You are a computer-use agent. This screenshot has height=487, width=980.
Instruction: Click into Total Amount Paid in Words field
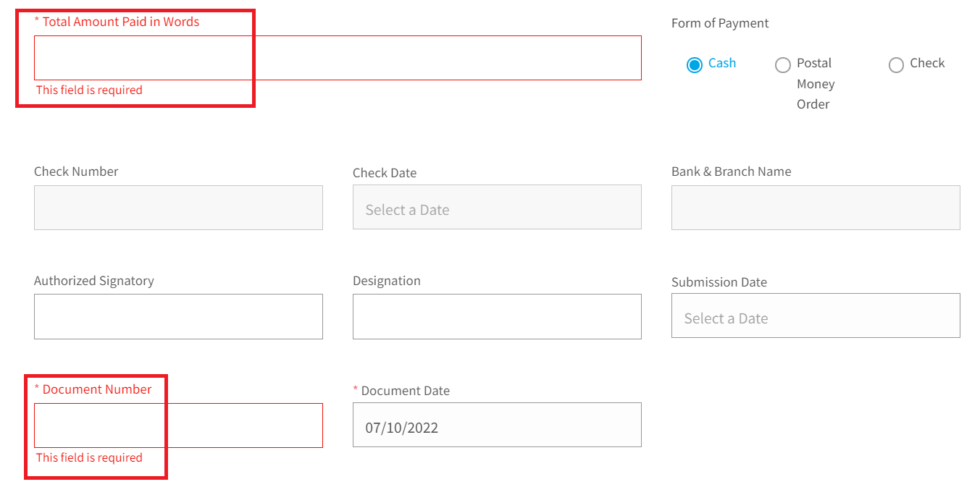tap(338, 58)
